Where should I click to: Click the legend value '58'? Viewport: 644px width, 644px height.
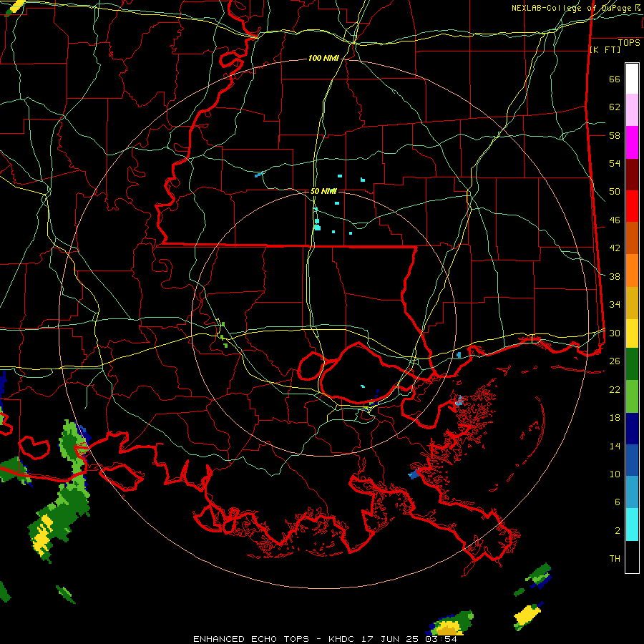(x=615, y=135)
